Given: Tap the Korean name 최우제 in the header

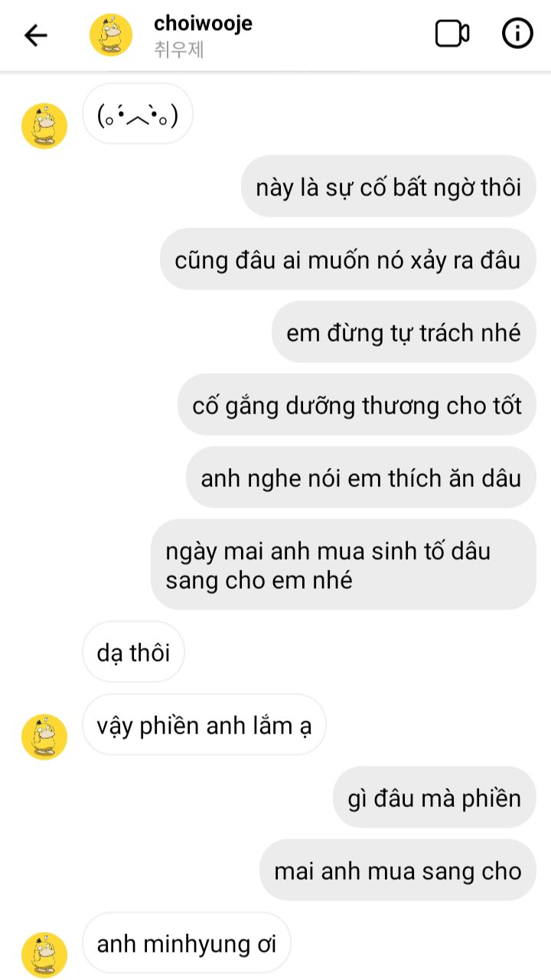Looking at the screenshot, I should [x=178, y=51].
